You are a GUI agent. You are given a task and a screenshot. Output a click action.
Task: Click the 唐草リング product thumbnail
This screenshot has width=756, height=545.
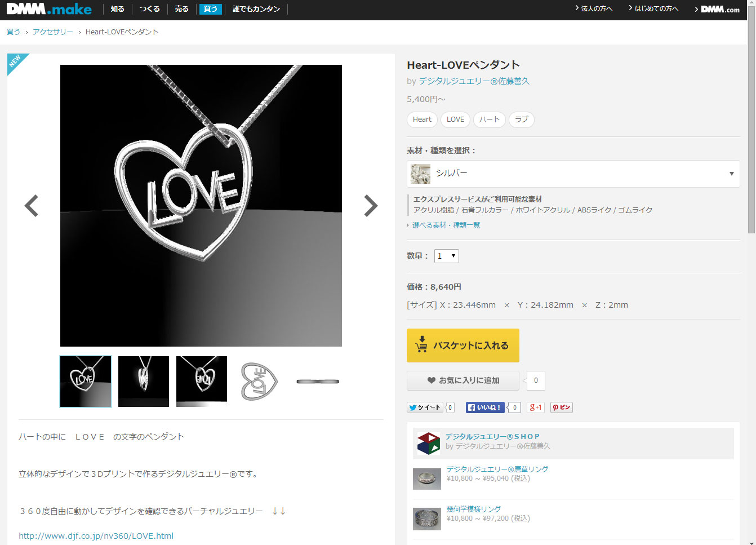(427, 479)
